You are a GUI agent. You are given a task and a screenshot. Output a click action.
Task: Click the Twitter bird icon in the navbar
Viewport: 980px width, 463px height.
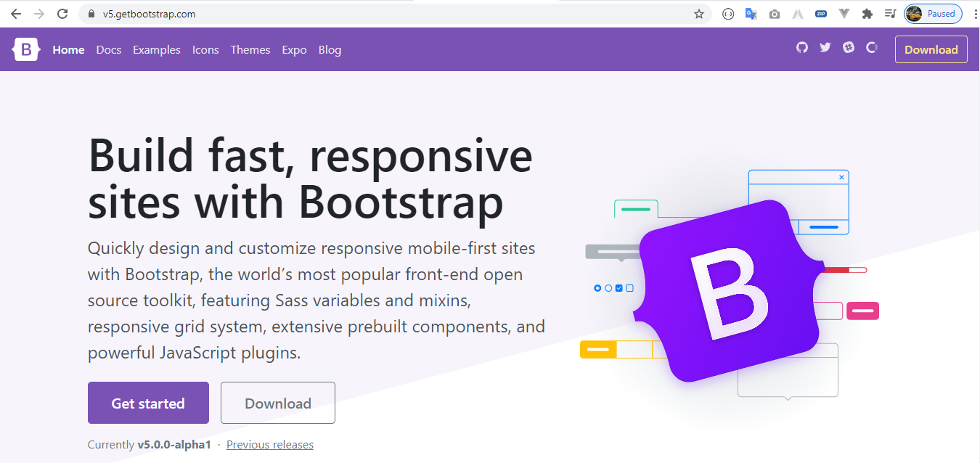pos(825,47)
